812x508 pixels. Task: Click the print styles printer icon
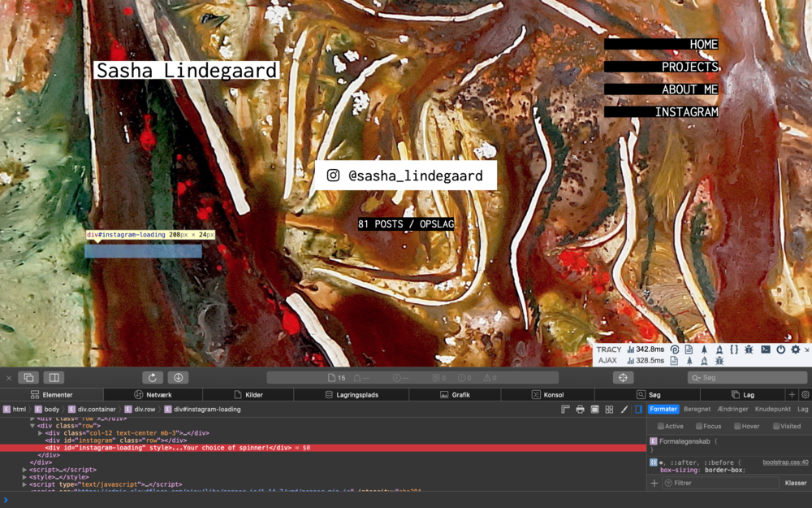[580, 409]
